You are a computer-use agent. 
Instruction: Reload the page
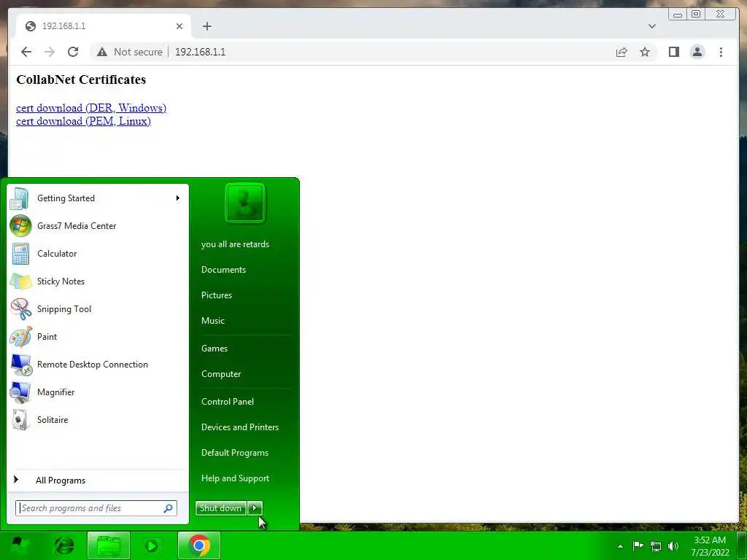click(x=73, y=52)
